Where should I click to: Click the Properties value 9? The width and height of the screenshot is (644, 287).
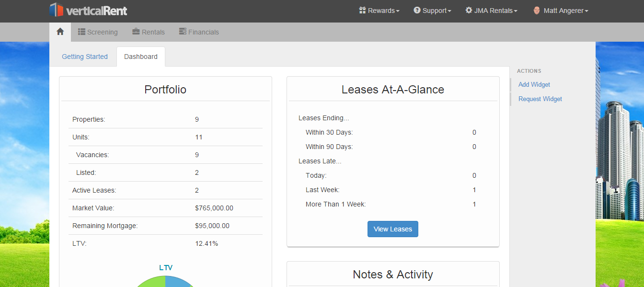pos(197,119)
